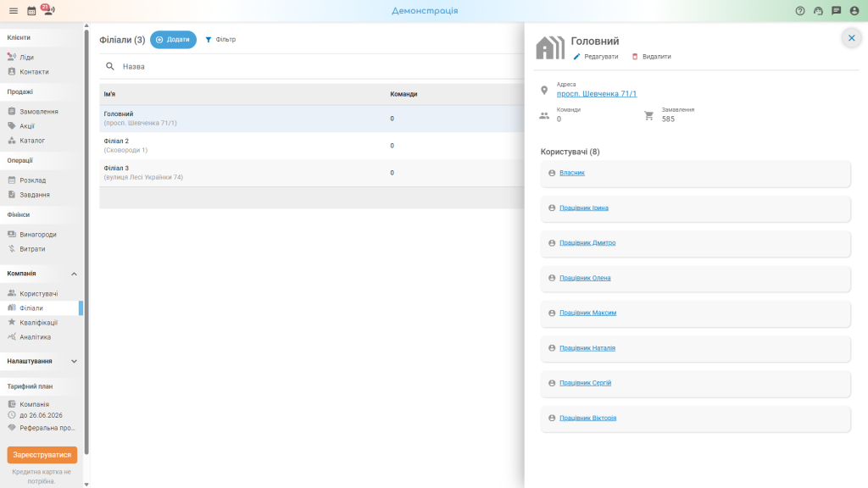Open user link Власник
868x488 pixels.
(572, 173)
